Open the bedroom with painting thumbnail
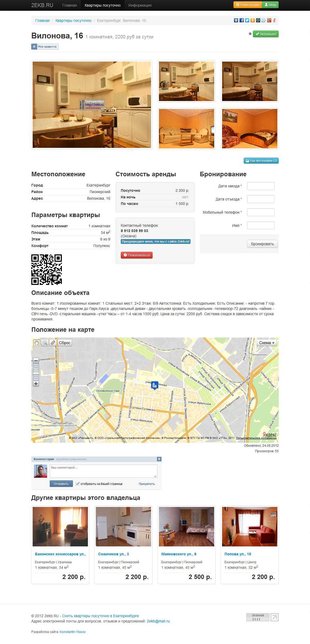 250,129
